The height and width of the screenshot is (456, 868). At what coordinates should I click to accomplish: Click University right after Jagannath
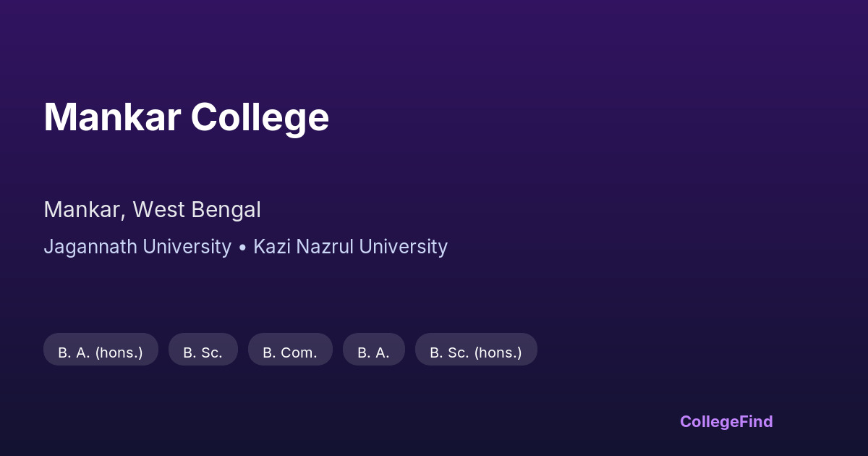point(187,247)
